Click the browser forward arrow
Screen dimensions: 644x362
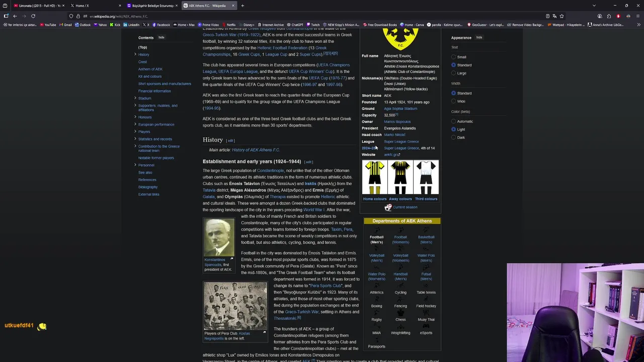point(24,16)
